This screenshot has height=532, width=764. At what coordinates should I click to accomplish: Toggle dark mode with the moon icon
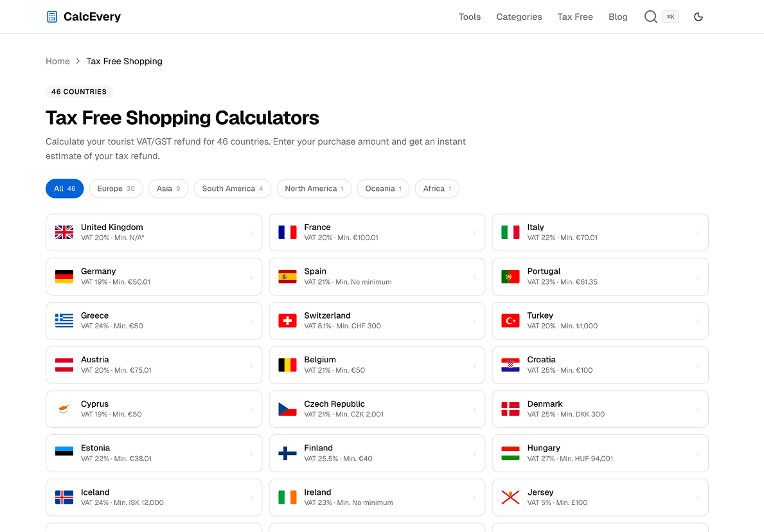[698, 17]
